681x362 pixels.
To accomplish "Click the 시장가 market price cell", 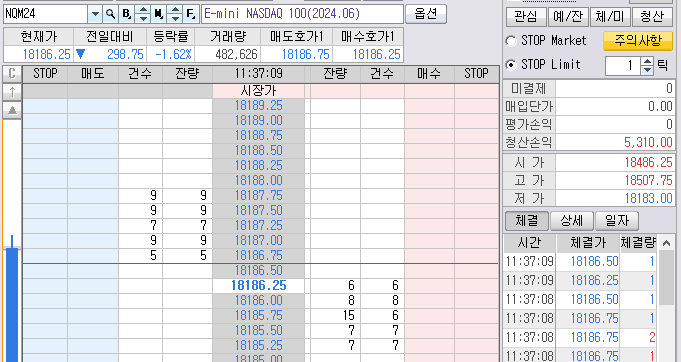I will [258, 91].
